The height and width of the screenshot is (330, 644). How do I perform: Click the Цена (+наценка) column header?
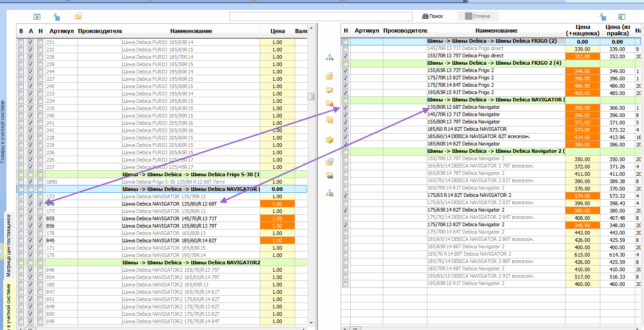pyautogui.click(x=582, y=30)
